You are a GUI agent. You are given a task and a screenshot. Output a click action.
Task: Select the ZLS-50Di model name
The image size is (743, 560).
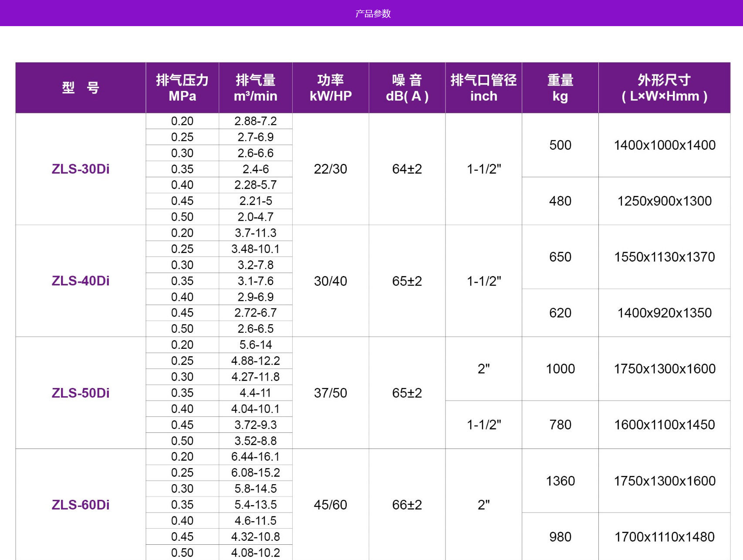click(81, 393)
